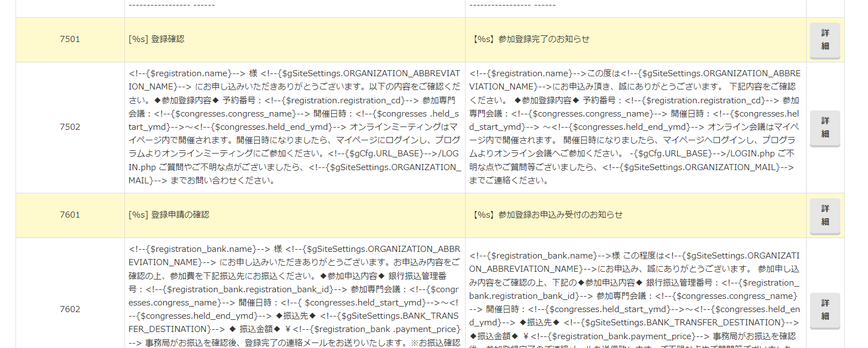Click the empty ID cell in top row
This screenshot has height=348, width=868.
tap(70, 7)
